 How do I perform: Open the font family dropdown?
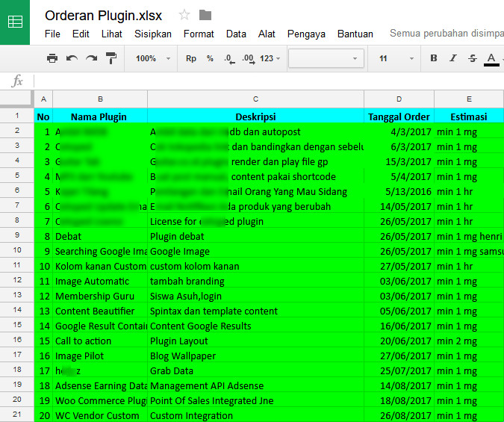326,58
